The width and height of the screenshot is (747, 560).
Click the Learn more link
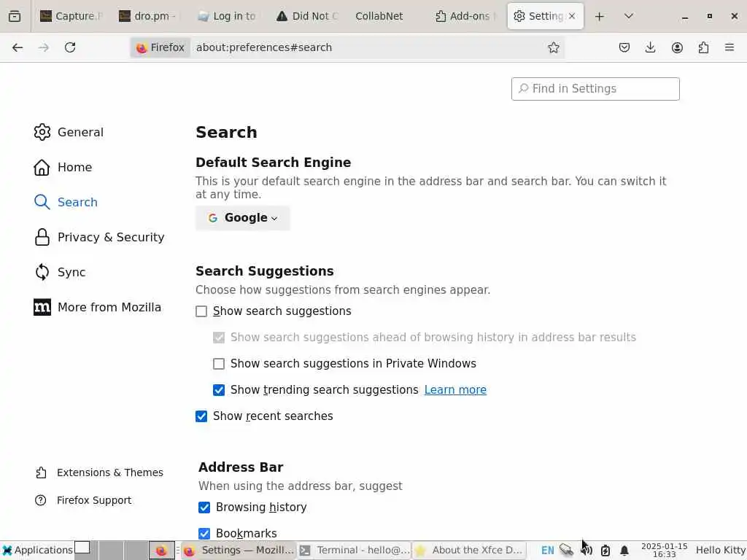click(455, 390)
